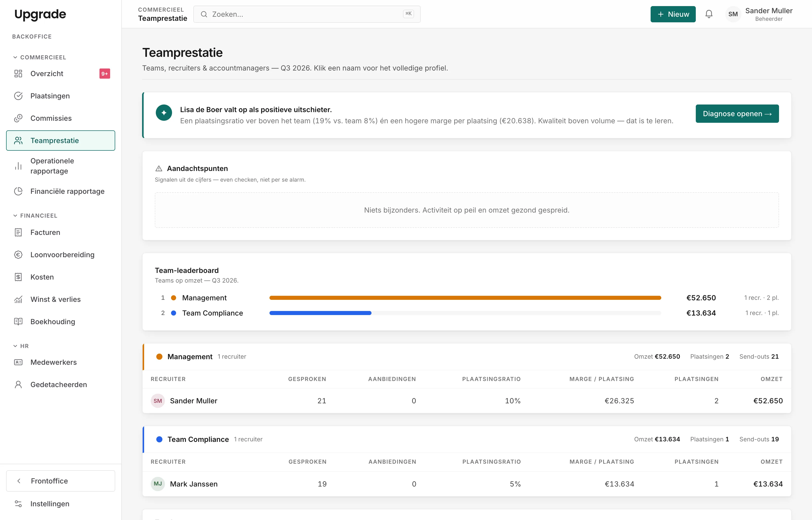The image size is (812, 520).
Task: Click leaderboard value €13.634
Action: [701, 313]
